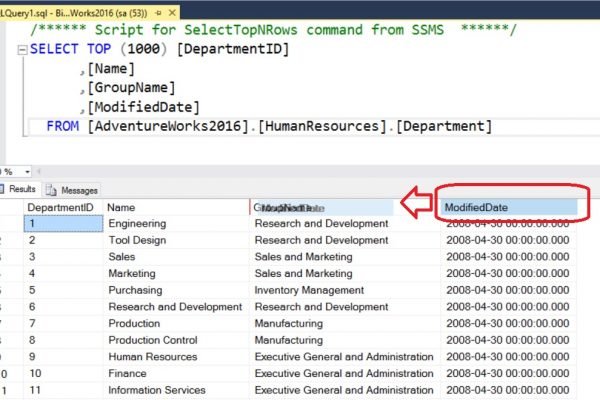Viewport: 600px width, 400px height.
Task: Select the Inventory Management group cell
Action: click(345, 290)
